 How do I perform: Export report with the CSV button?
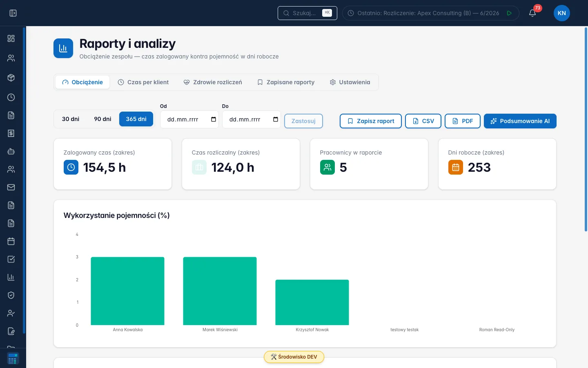click(423, 121)
